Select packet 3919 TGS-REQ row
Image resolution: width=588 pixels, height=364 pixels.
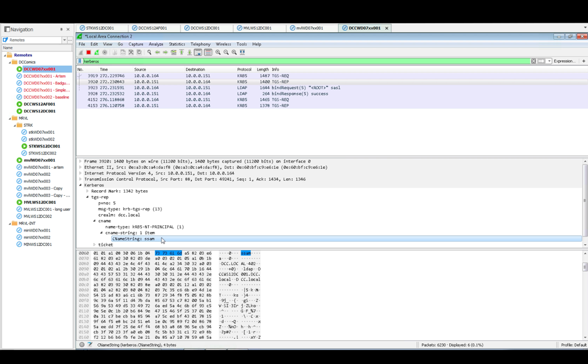click(x=332, y=76)
